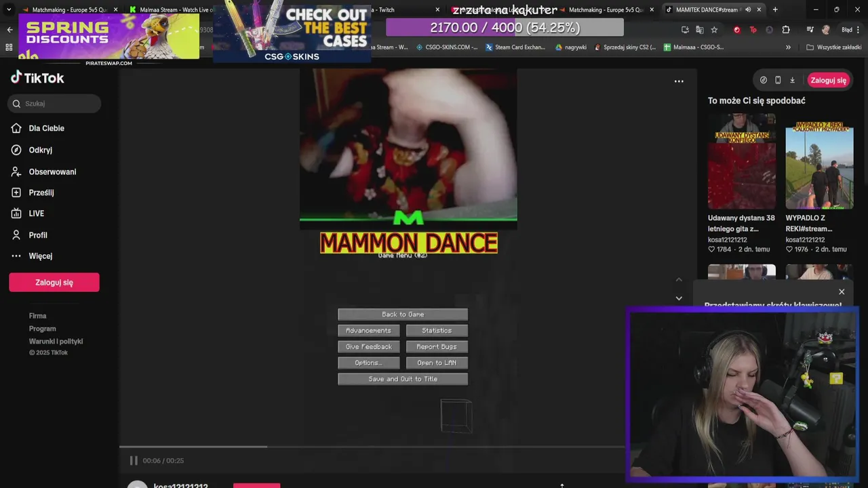This screenshot has height=488, width=868.
Task: Bookmark this page with the star icon
Action: (714, 30)
